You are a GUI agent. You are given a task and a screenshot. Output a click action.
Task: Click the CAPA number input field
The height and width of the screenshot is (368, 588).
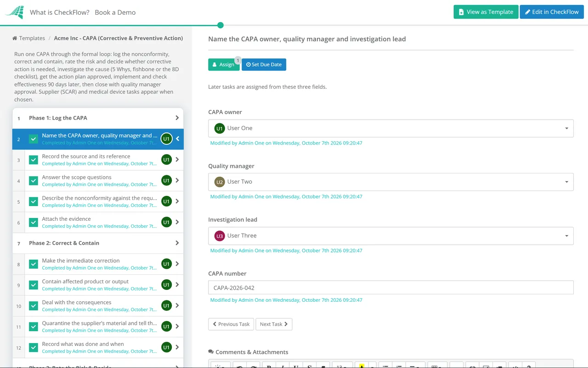coord(390,288)
